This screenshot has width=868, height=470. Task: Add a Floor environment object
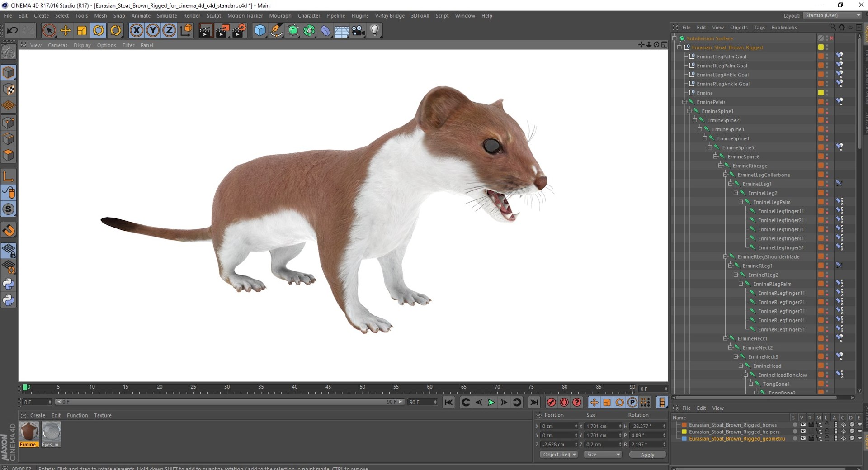(x=342, y=31)
